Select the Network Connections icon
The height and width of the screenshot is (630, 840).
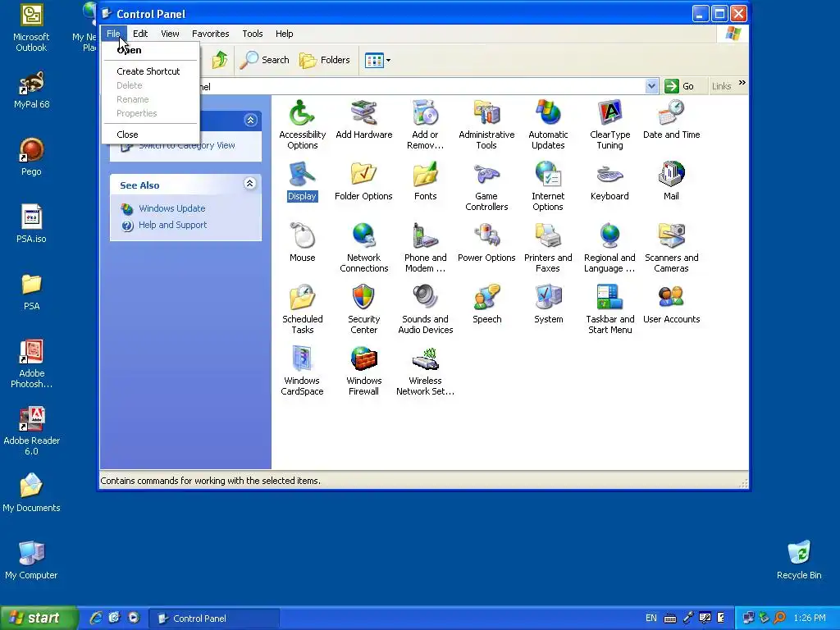[x=363, y=248]
